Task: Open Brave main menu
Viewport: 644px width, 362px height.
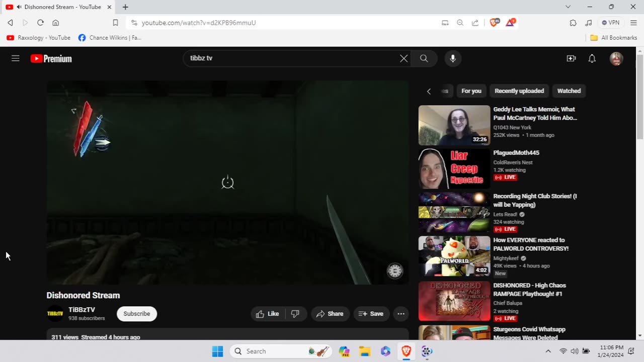Action: pyautogui.click(x=633, y=23)
